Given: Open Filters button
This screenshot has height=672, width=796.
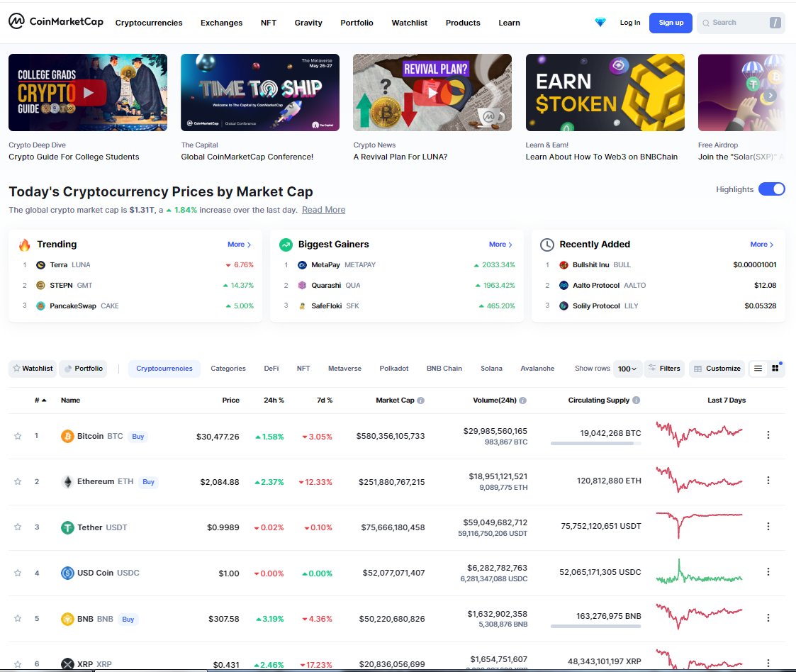Looking at the screenshot, I should (665, 369).
